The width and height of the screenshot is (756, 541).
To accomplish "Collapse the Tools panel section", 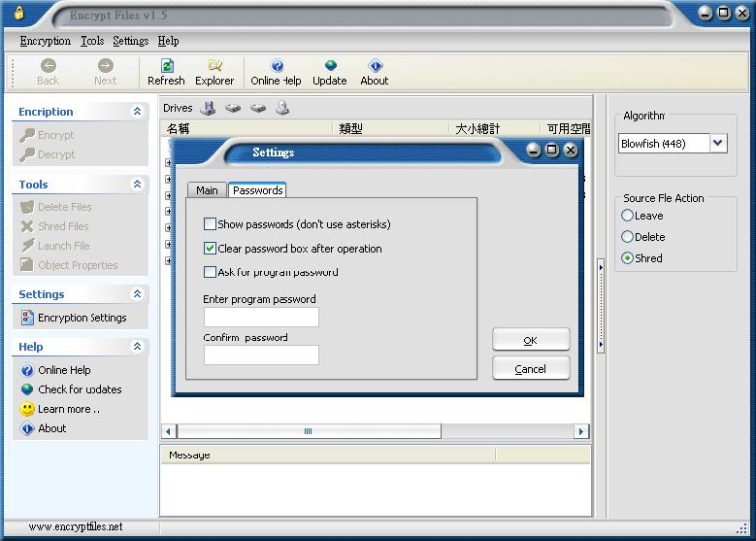I will click(x=137, y=184).
